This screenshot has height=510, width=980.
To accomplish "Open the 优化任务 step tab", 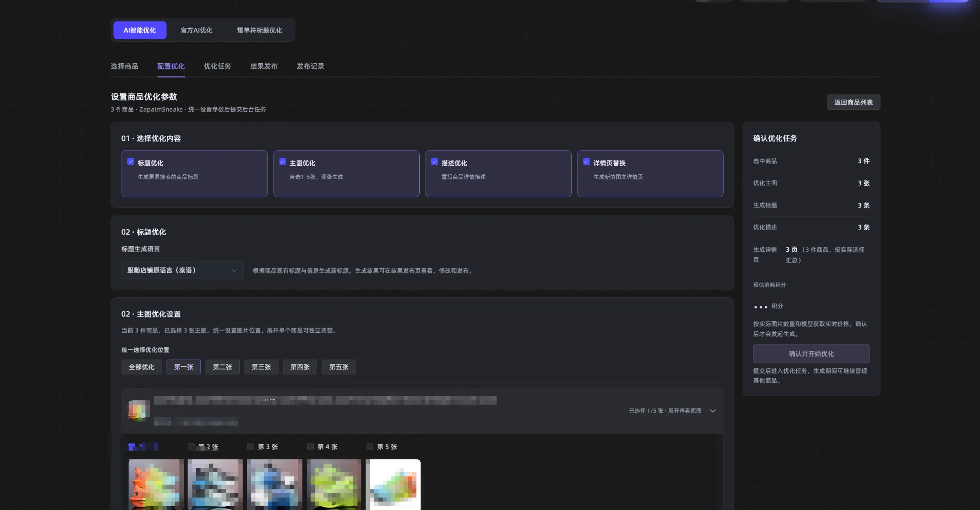I will [217, 66].
